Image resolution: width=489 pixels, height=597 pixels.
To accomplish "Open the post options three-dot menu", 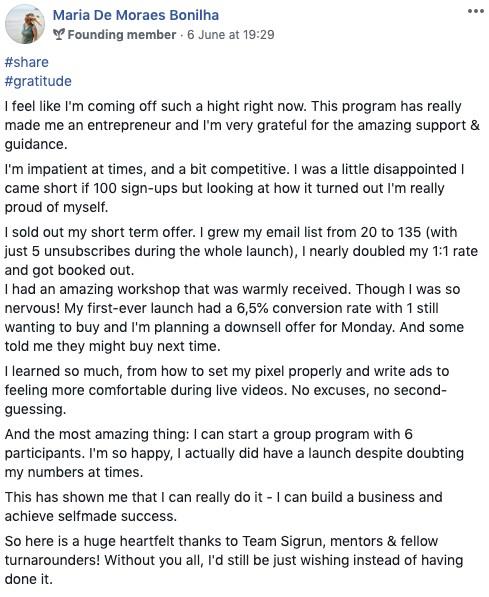I will pyautogui.click(x=476, y=11).
